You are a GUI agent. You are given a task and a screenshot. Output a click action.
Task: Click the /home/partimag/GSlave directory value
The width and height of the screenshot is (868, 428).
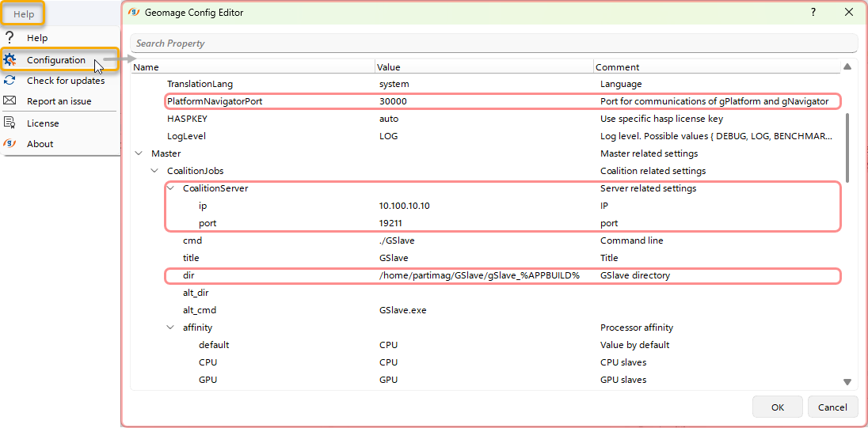pyautogui.click(x=479, y=275)
